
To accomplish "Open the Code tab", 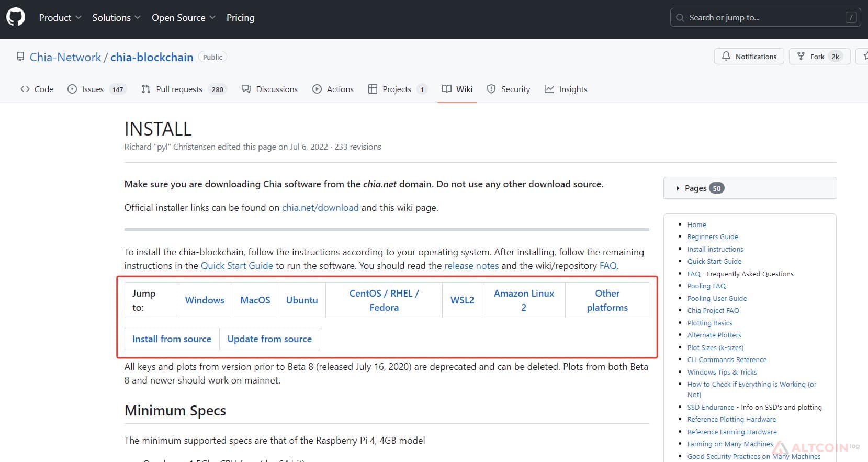I will [x=37, y=89].
